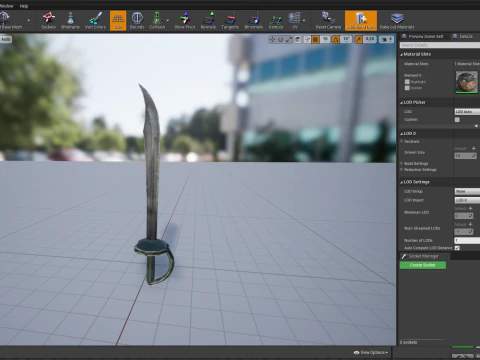Toggle viewport grid snapping
This screenshot has height=360, width=480.
click(x=315, y=40)
